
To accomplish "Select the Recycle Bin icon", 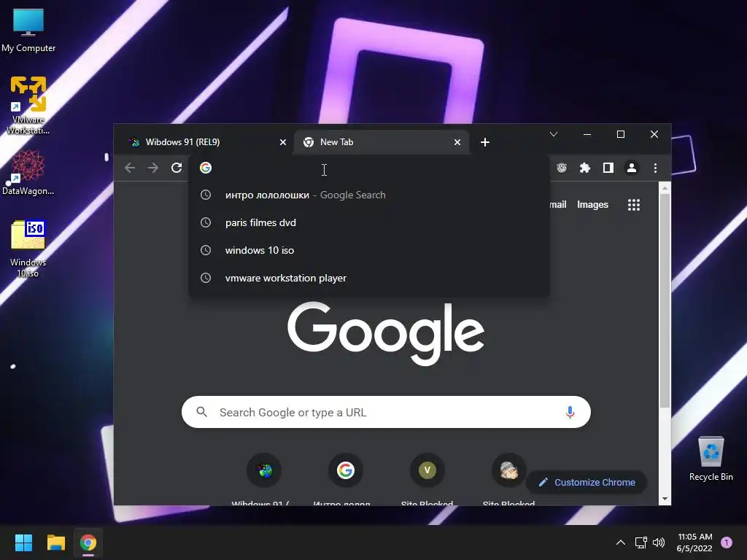I will point(711,459).
